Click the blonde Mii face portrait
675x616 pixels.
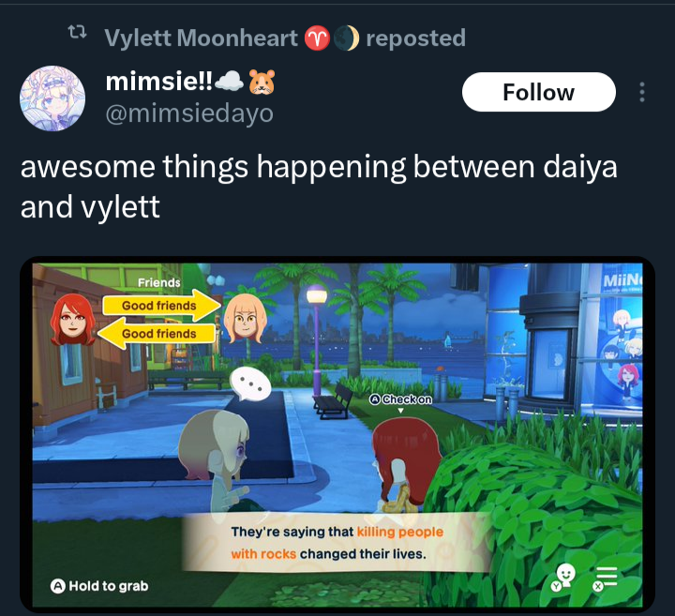245,319
